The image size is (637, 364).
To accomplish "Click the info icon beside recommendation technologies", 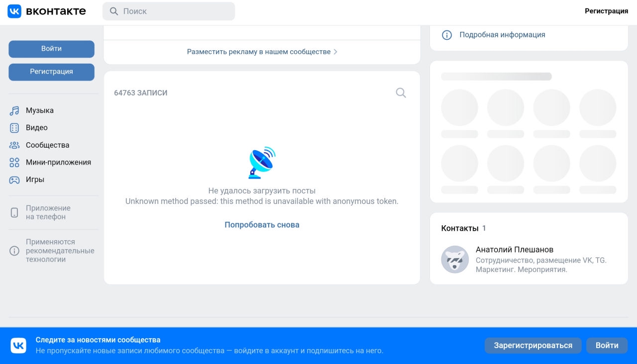I will [x=14, y=251].
